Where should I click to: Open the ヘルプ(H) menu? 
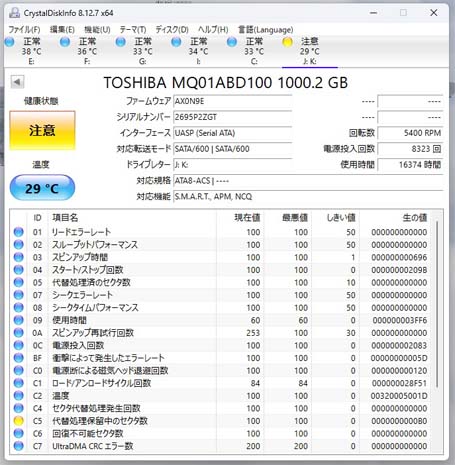click(213, 30)
